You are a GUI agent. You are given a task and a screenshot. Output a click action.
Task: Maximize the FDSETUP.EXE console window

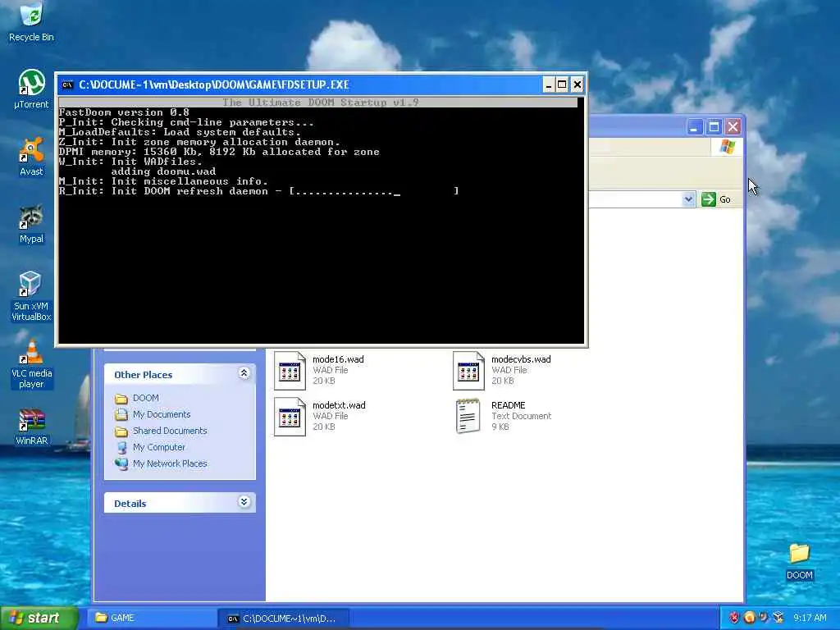pyautogui.click(x=562, y=84)
